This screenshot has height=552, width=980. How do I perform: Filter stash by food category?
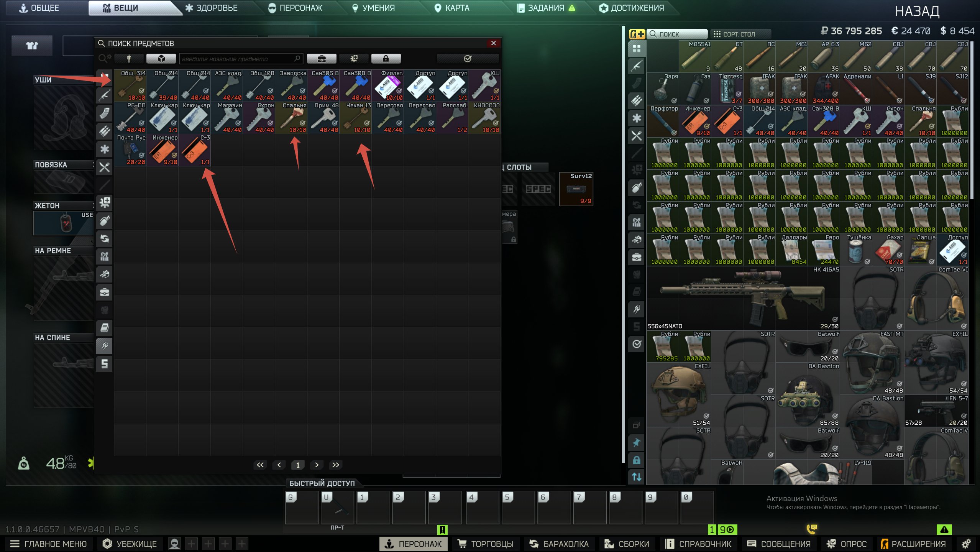pyautogui.click(x=637, y=135)
